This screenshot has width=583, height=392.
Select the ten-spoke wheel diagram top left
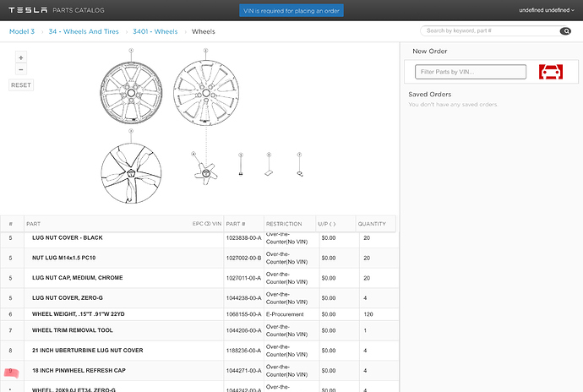tap(131, 93)
